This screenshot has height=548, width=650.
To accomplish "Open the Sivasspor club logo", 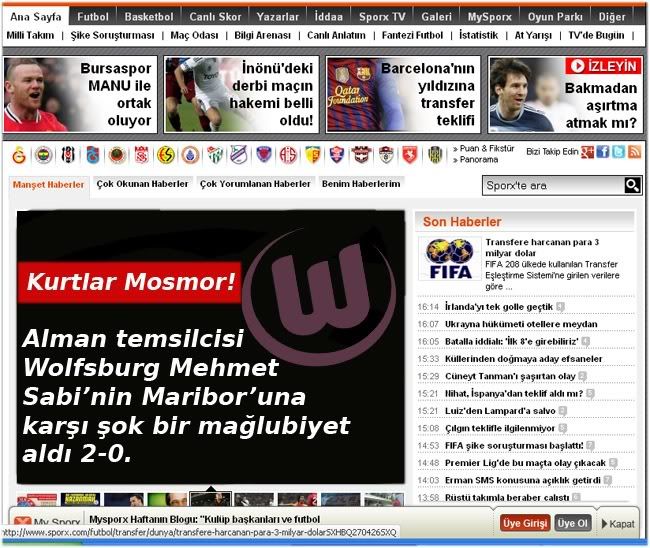I will 141,155.
